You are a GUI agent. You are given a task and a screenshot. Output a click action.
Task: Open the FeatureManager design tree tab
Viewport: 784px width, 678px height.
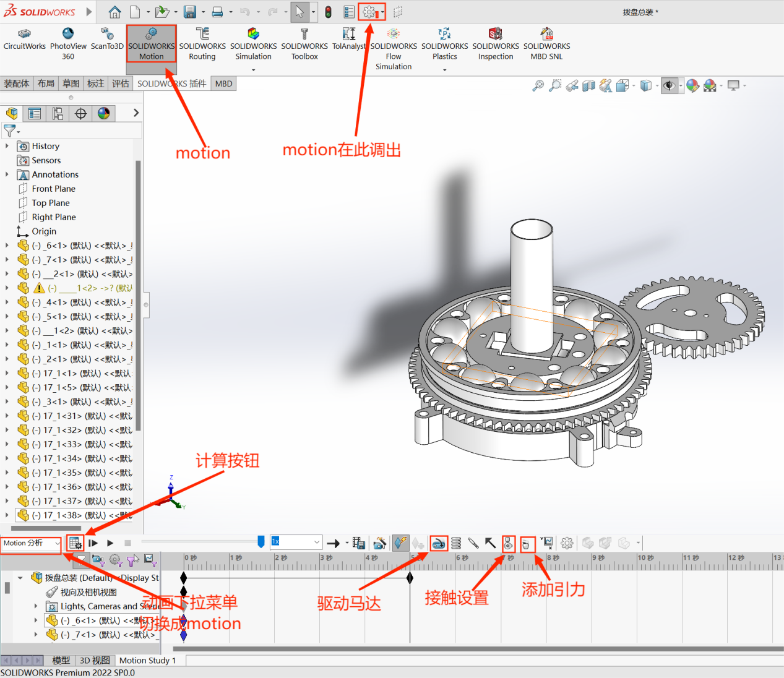12,113
